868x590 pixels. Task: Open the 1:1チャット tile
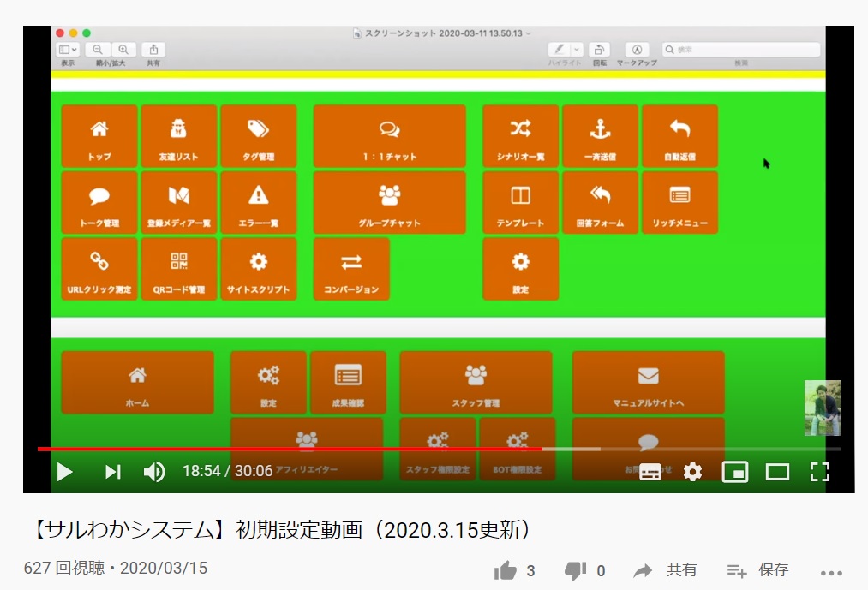390,136
